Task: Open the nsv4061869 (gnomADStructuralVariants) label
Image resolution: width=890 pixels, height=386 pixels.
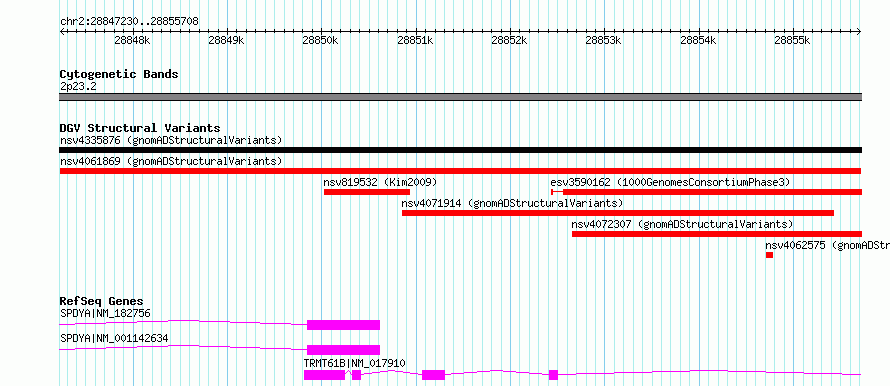Action: point(171,161)
